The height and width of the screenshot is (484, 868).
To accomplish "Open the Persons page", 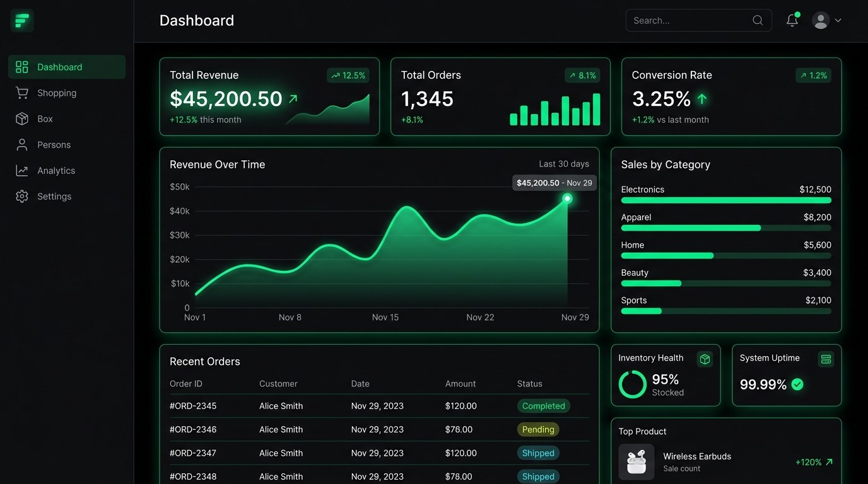I will [x=67, y=144].
